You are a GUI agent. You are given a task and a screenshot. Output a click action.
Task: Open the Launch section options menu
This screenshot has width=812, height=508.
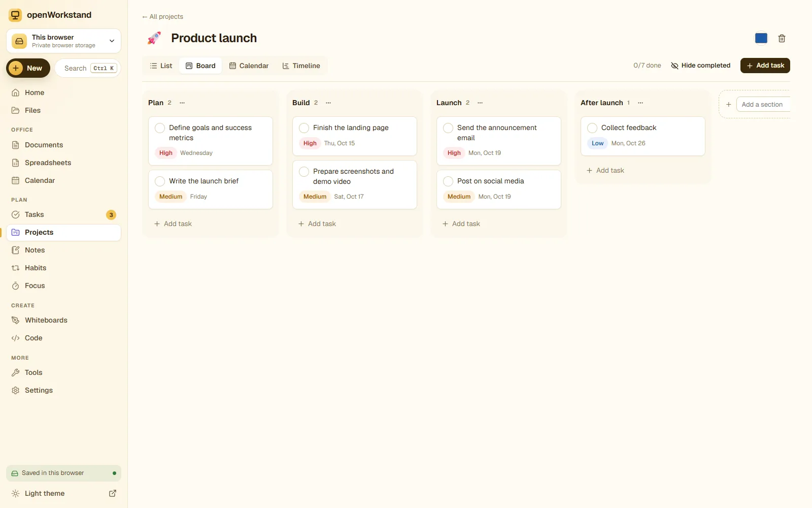(x=480, y=103)
